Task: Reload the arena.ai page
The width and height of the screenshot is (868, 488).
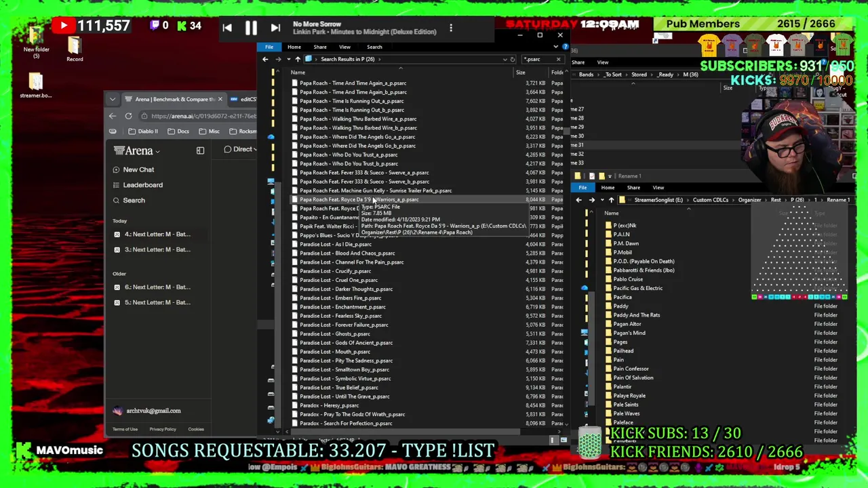Action: (x=128, y=116)
